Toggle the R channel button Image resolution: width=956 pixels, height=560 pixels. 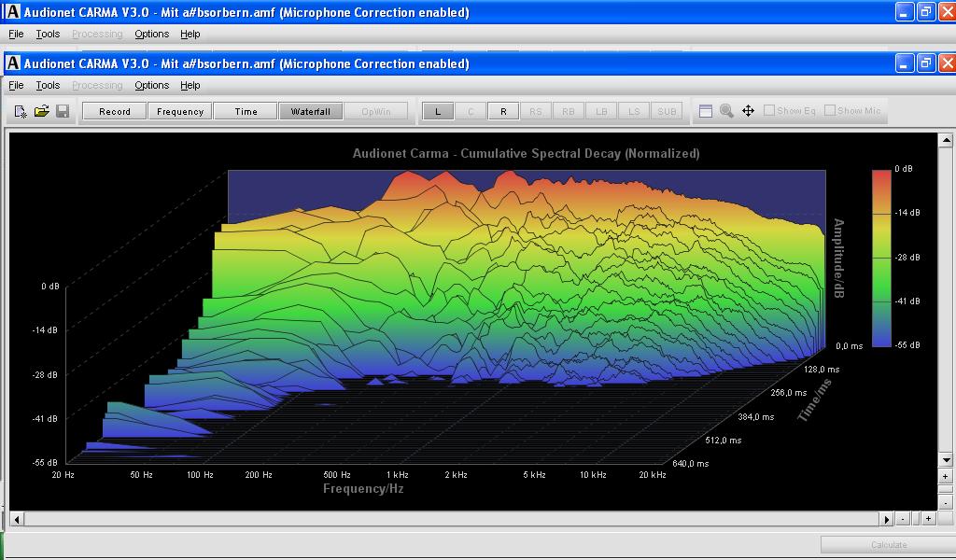pyautogui.click(x=503, y=111)
